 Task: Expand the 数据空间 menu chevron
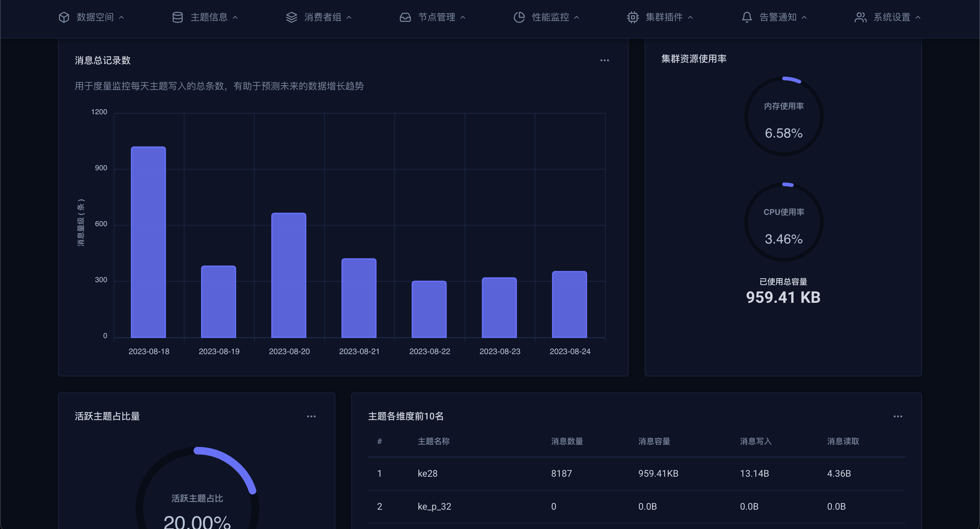(x=121, y=18)
